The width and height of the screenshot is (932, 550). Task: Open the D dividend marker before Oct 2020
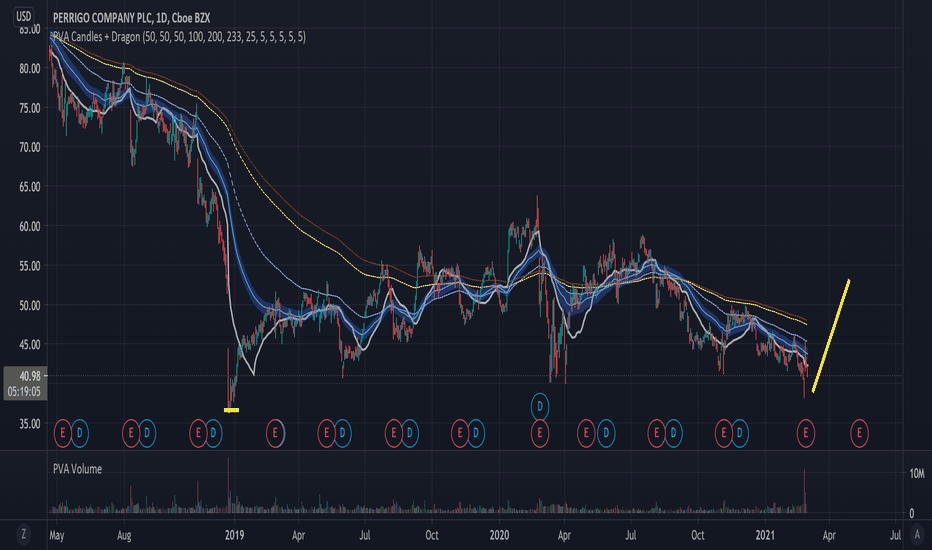pyautogui.click(x=673, y=433)
